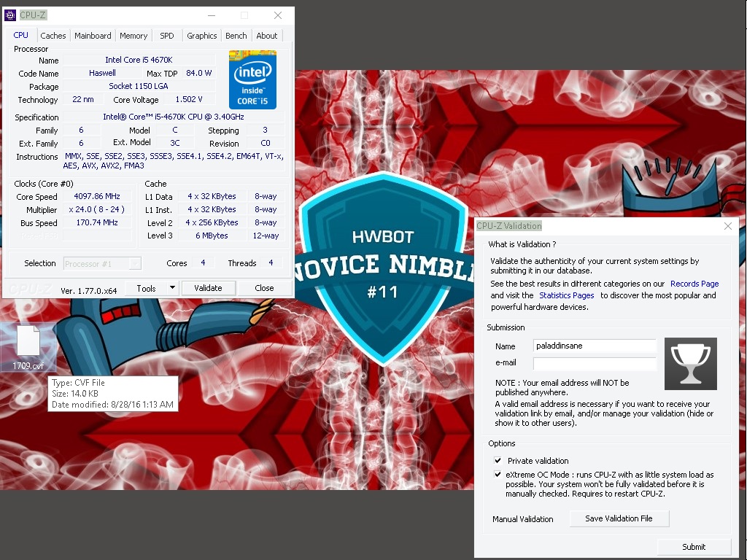The height and width of the screenshot is (560, 747).
Task: Go to the About tab
Action: [x=267, y=36]
